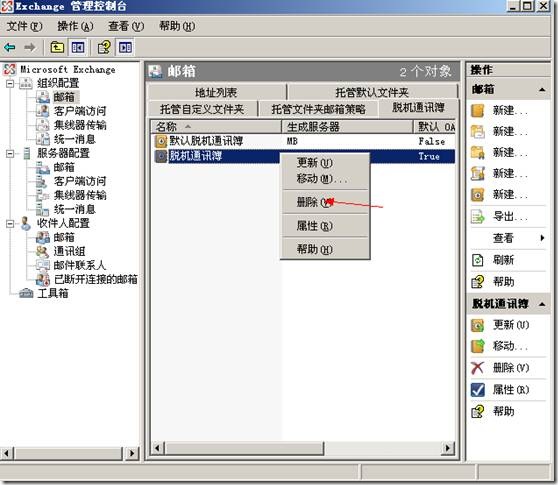This screenshot has height=485, width=558.
Task: Open 已断开连接的邮箱 tree item
Action: 95,279
